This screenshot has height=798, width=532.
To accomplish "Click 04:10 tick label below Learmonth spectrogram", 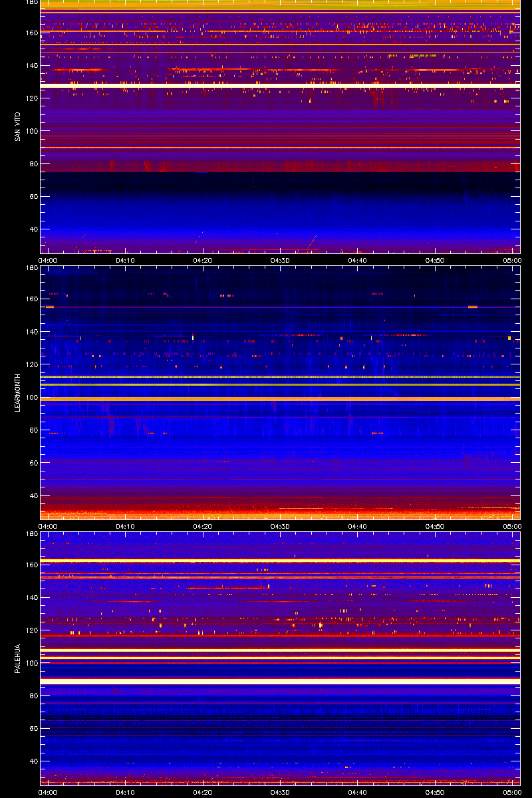I will 126,526.
